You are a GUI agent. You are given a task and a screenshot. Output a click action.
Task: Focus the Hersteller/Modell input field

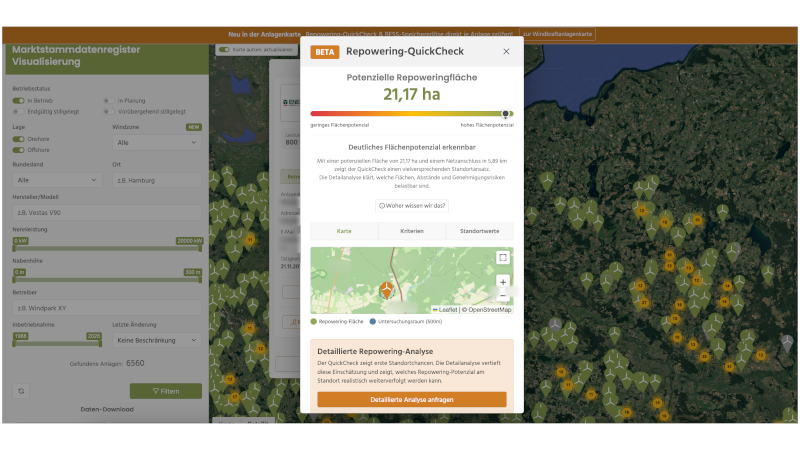pos(107,213)
